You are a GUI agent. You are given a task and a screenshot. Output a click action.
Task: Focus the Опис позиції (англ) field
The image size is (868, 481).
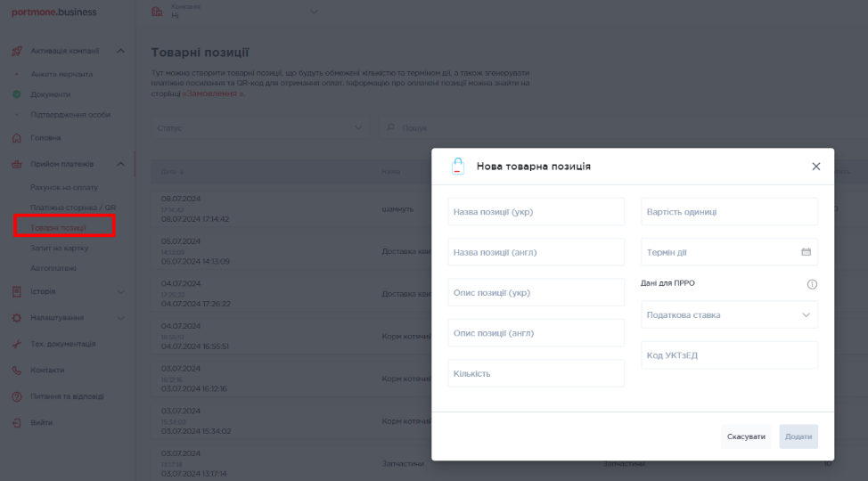pyautogui.click(x=536, y=333)
